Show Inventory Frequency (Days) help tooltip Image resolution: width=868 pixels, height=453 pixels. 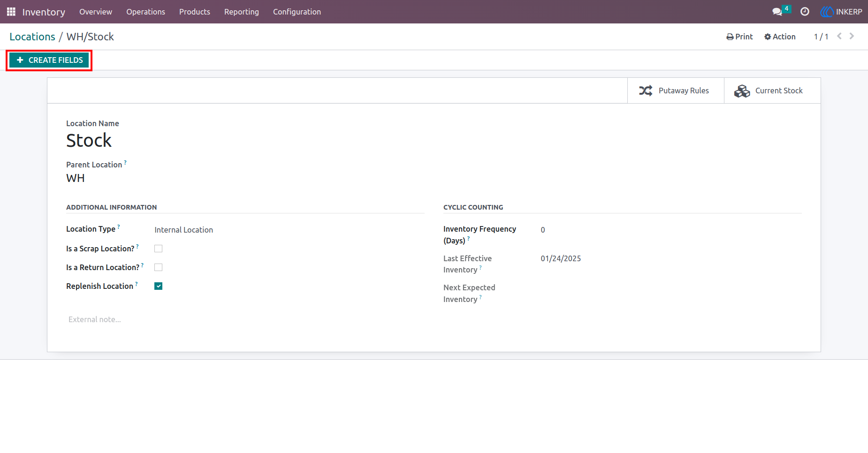tap(468, 238)
